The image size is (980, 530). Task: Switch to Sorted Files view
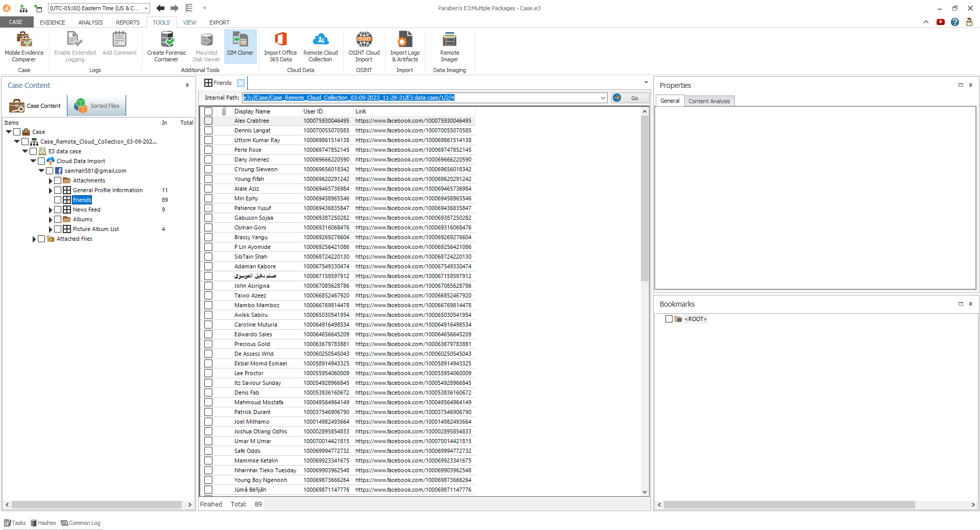point(97,106)
